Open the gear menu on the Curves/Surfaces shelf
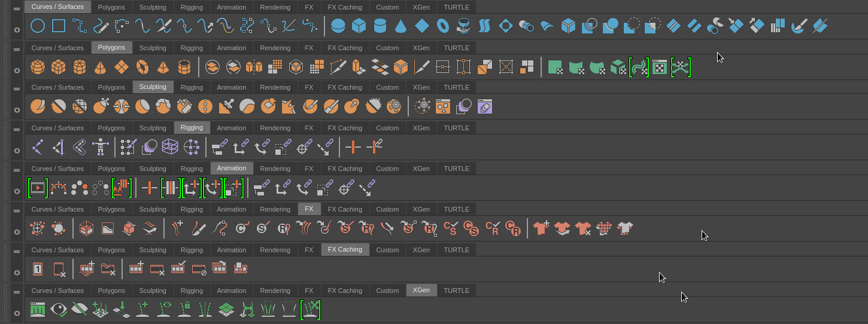Viewport: 868px width, 324px height. pos(17,29)
